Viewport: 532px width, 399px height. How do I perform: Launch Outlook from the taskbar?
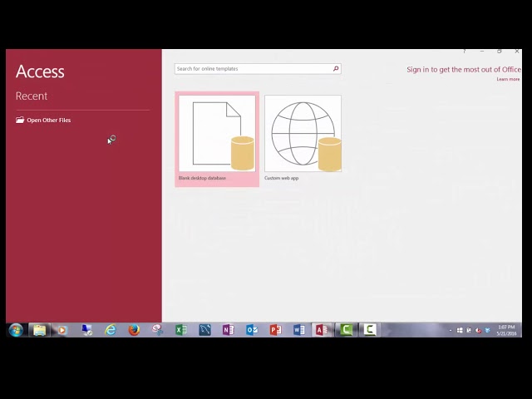[x=252, y=330]
